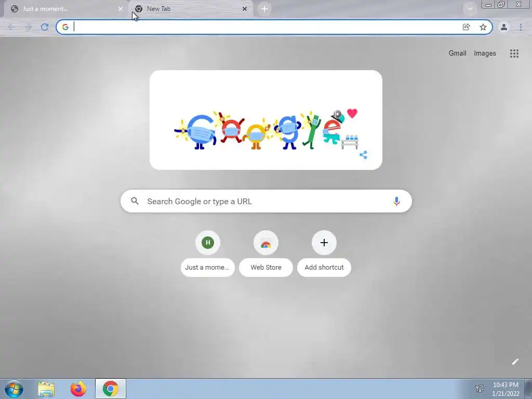532x399 pixels.
Task: Share the Google doodle
Action: [x=363, y=155]
